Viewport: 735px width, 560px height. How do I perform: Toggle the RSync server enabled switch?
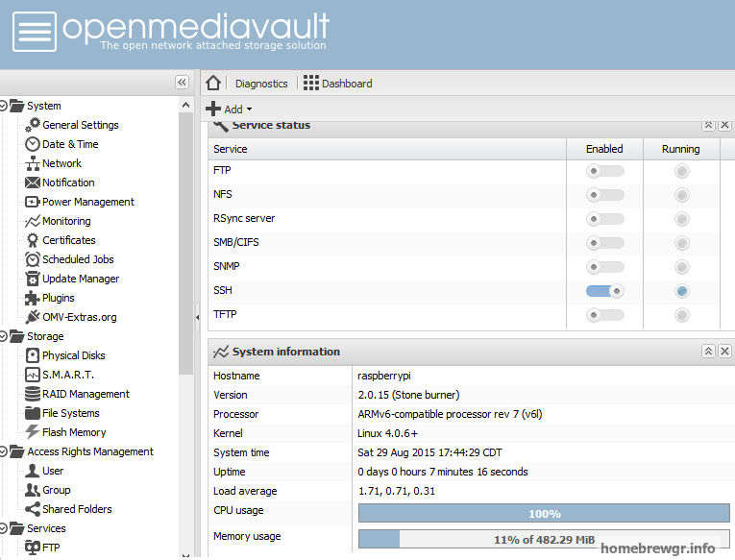coord(604,219)
